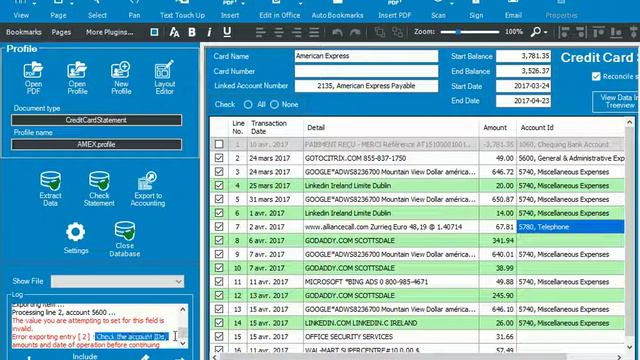Click the Close Database icon

pos(124,239)
